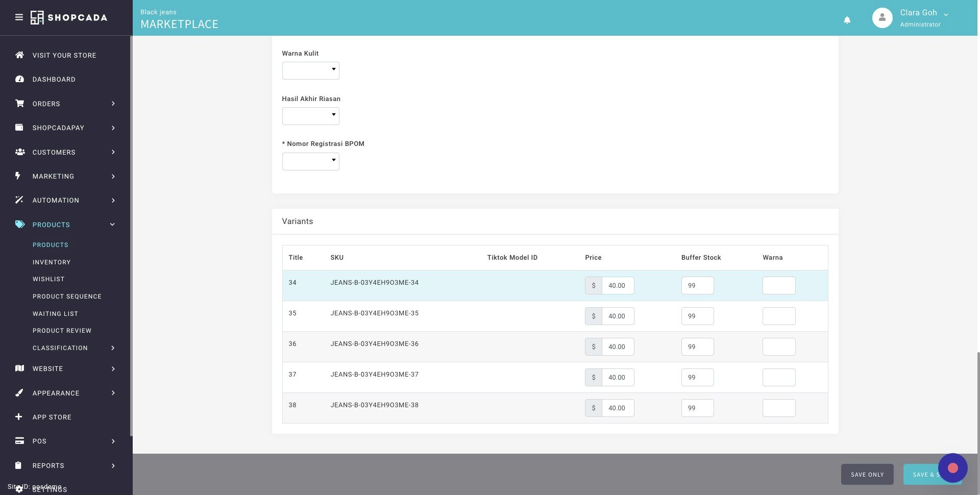Viewport: 980px width, 495px height.
Task: Expand the Customers submenu chevron
Action: pyautogui.click(x=113, y=152)
